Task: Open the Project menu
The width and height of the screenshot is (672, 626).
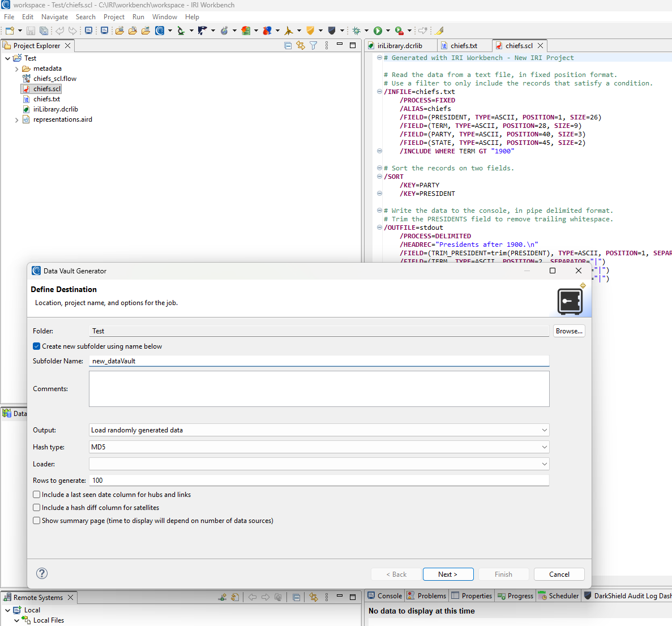Action: click(x=114, y=17)
